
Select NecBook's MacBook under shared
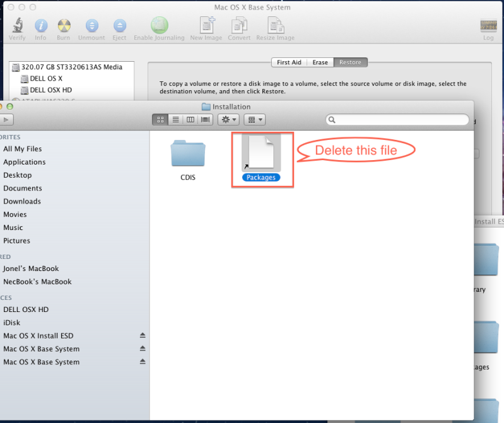tap(38, 282)
